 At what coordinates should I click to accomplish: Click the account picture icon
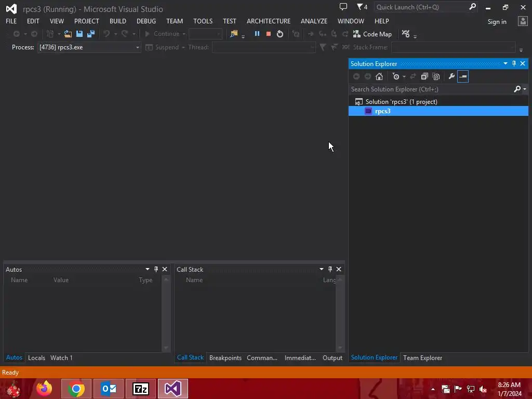523,21
